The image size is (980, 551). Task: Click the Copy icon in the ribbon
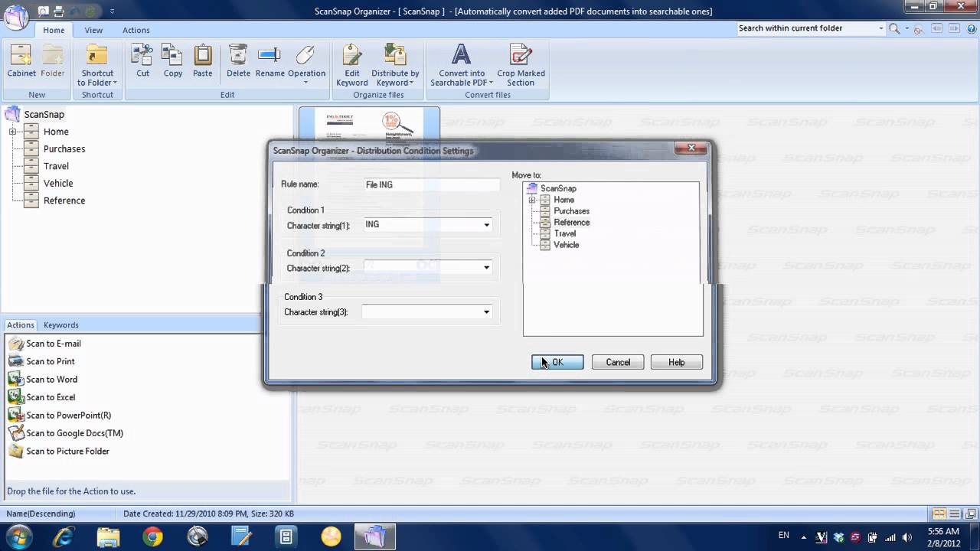point(173,56)
